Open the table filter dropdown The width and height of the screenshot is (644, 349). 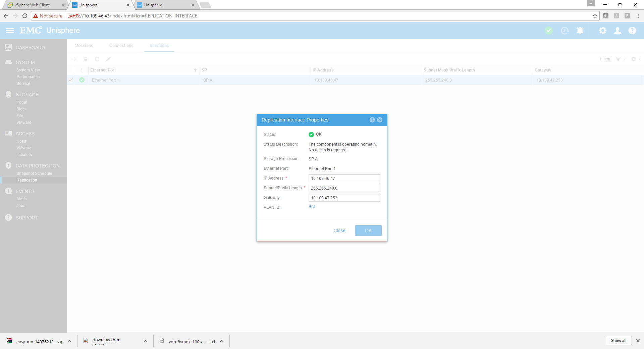(x=620, y=59)
